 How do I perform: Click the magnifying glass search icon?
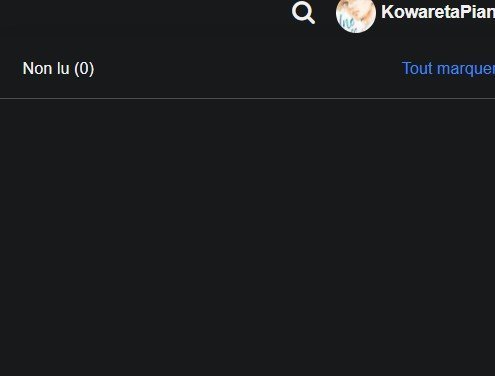(x=303, y=13)
